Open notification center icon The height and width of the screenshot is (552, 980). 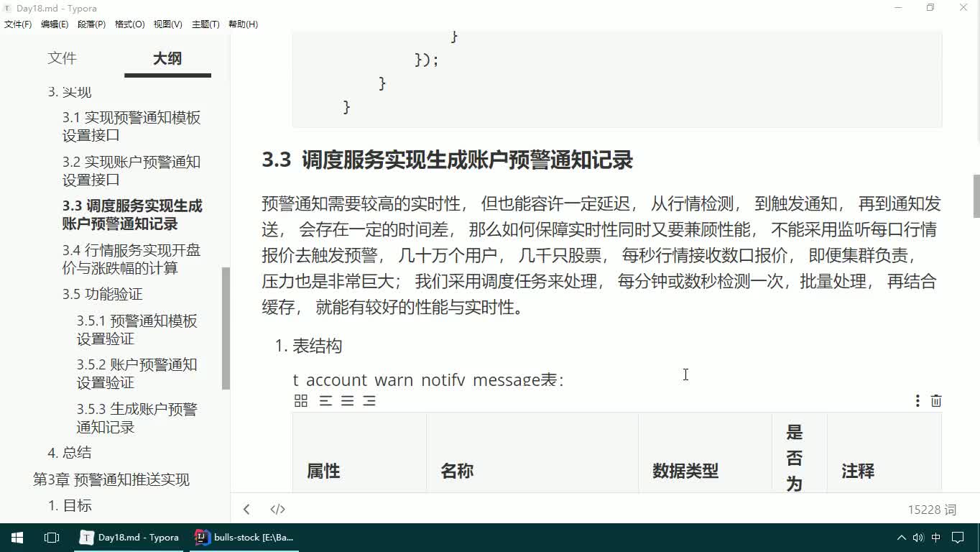(x=958, y=537)
